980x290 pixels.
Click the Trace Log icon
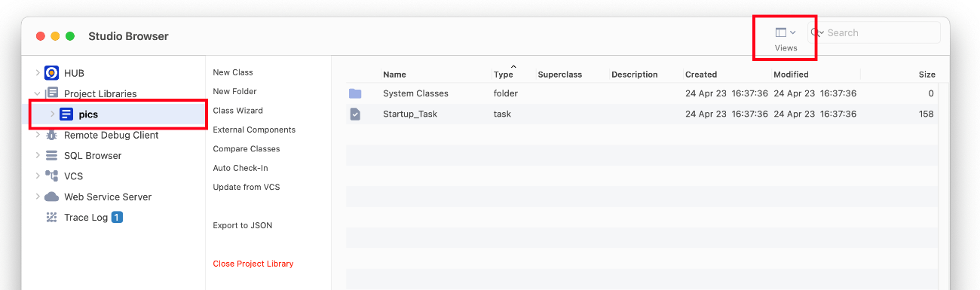[x=51, y=218]
